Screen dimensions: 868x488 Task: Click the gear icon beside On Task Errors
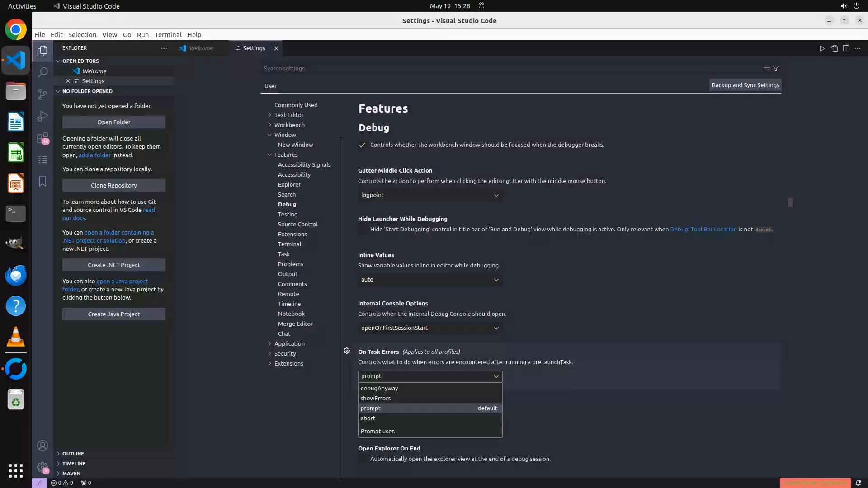[x=347, y=351]
